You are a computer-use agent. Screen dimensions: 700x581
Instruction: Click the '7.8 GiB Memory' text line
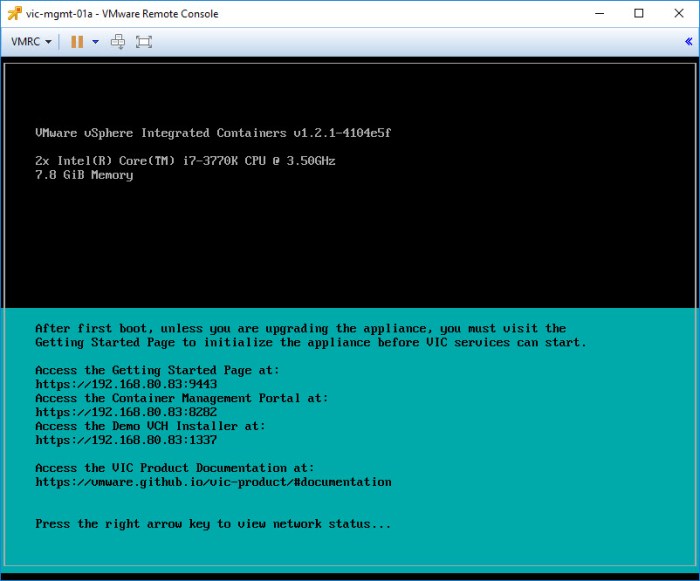coord(84,175)
